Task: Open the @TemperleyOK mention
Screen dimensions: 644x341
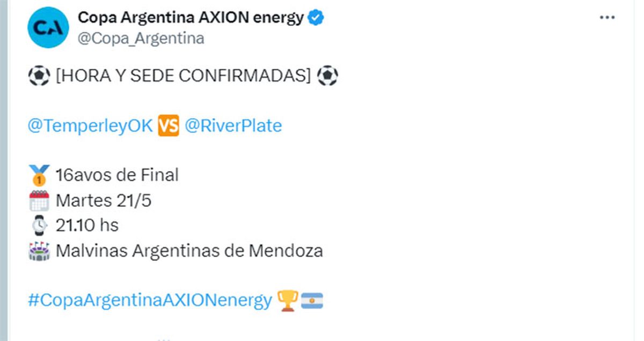Action: tap(90, 126)
